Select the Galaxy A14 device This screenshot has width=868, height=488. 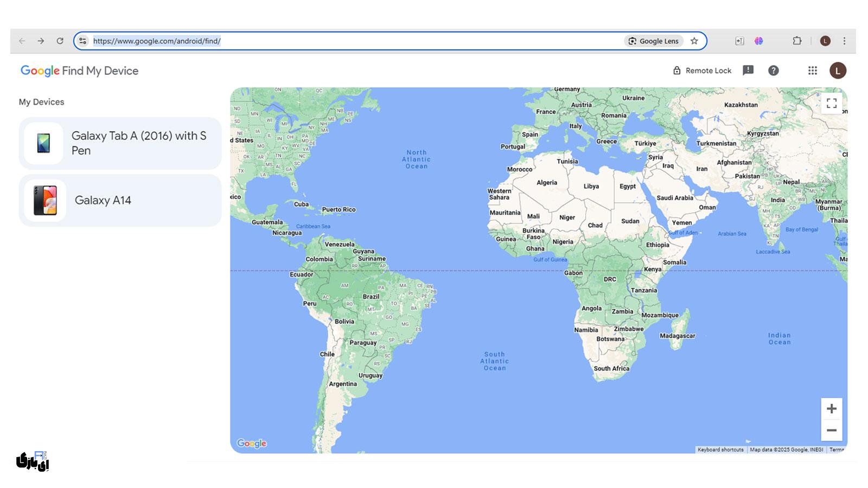pos(120,200)
